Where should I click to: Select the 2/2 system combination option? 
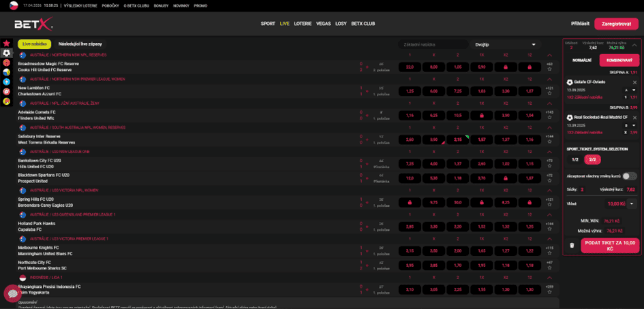(x=592, y=160)
